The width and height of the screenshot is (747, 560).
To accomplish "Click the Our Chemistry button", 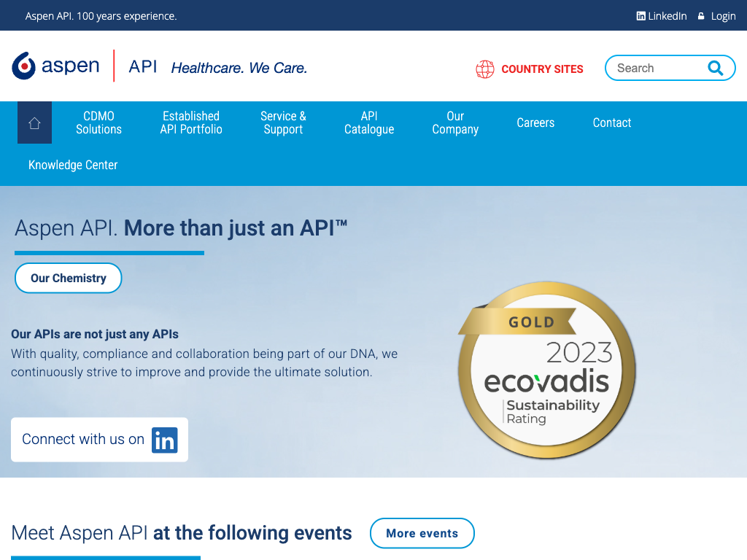I will pos(68,278).
